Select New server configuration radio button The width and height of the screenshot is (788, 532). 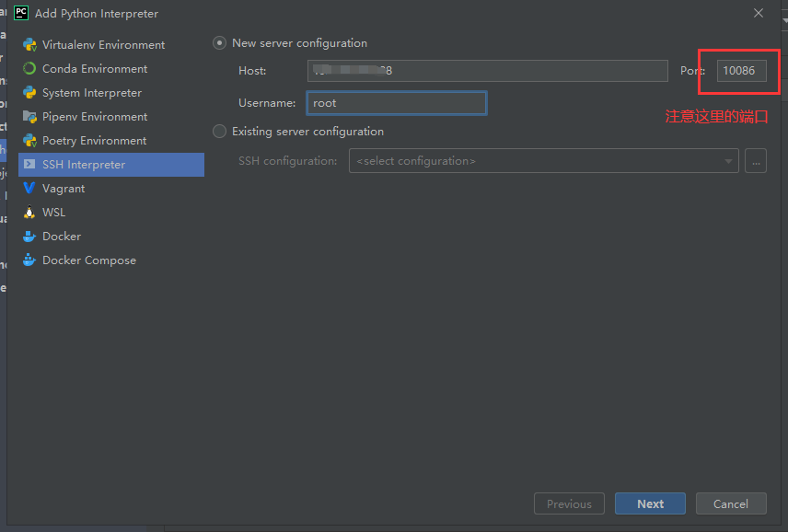pyautogui.click(x=219, y=43)
